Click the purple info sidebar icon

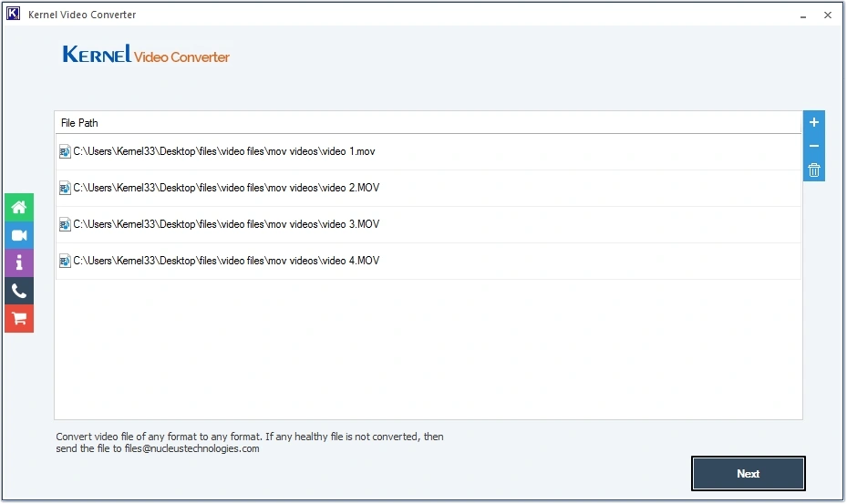(19, 263)
